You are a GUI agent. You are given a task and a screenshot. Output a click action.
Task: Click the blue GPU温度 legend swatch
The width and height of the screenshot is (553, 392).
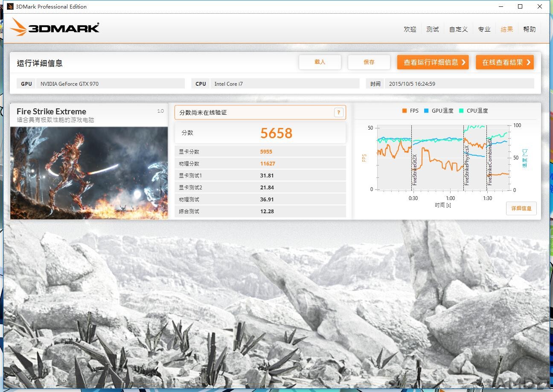(x=426, y=111)
